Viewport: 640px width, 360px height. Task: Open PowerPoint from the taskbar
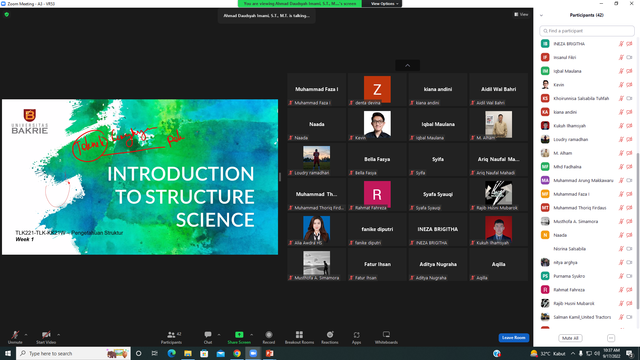(x=269, y=353)
